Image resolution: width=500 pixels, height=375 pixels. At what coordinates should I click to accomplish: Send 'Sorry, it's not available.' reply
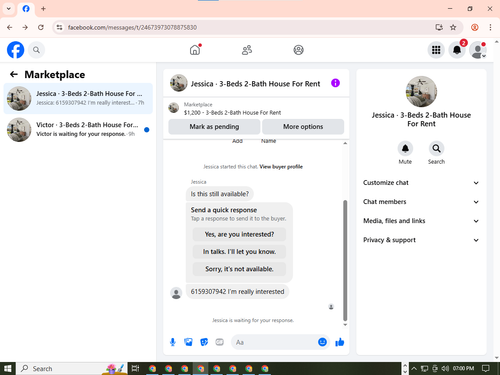pyautogui.click(x=239, y=269)
